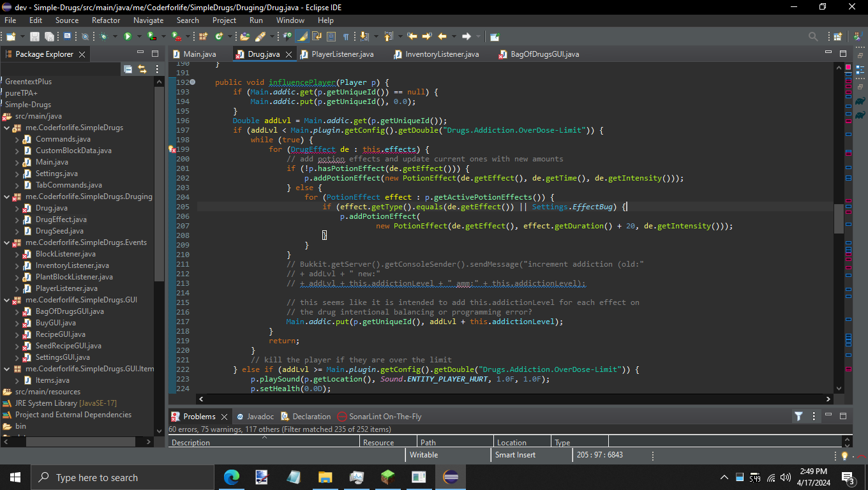Collapse the influencePlayer method fold marker

coord(192,82)
